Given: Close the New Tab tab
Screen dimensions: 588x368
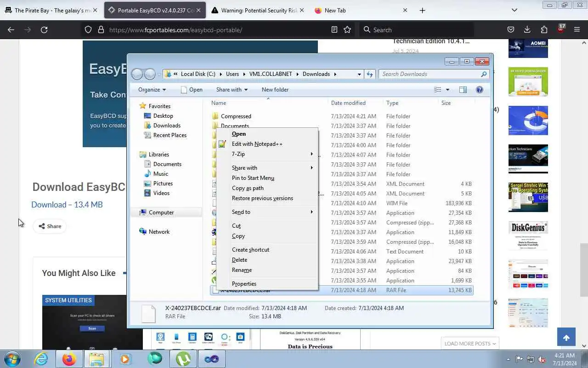Looking at the screenshot, I should coord(405,10).
